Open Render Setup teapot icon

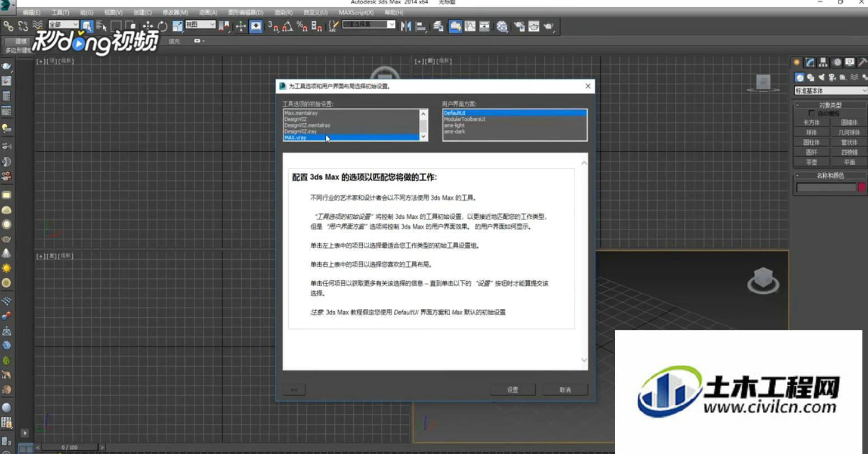coord(519,26)
